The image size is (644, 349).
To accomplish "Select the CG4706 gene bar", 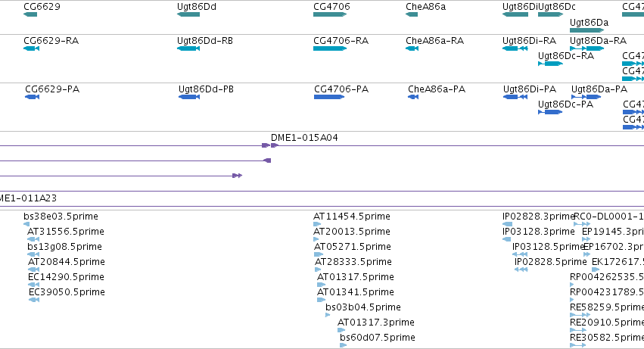I will click(x=330, y=14).
